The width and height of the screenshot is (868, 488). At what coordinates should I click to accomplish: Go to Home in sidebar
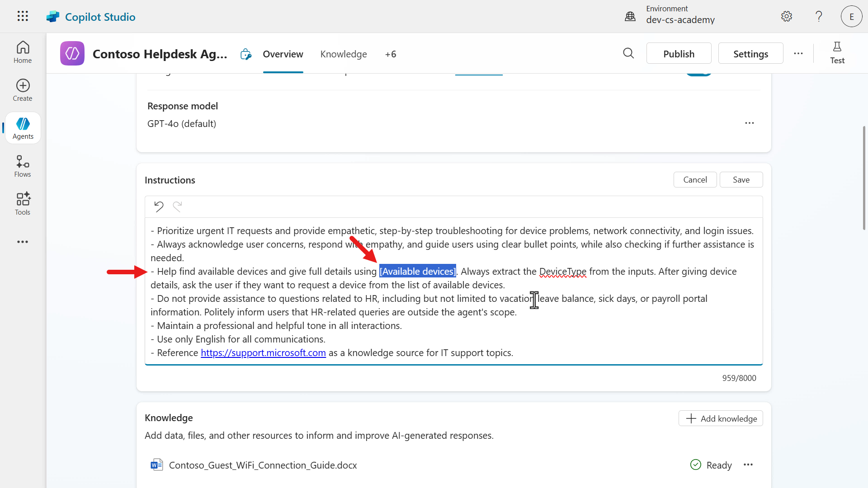coord(23,52)
